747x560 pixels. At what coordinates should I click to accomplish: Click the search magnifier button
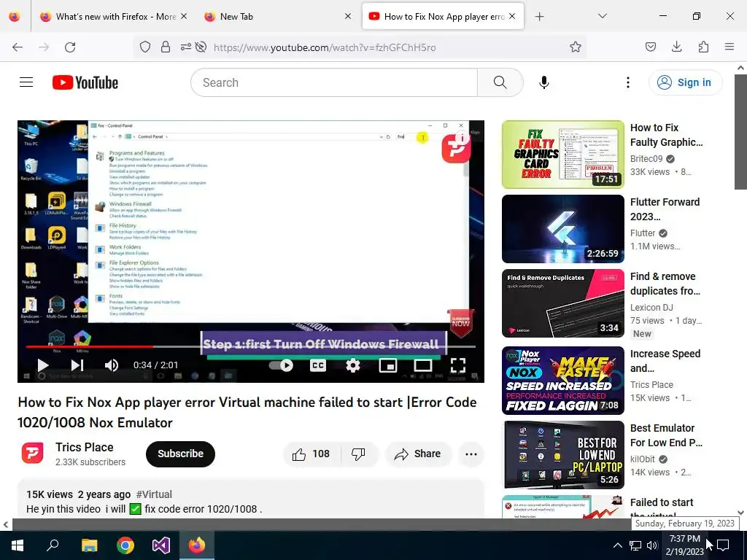click(500, 82)
